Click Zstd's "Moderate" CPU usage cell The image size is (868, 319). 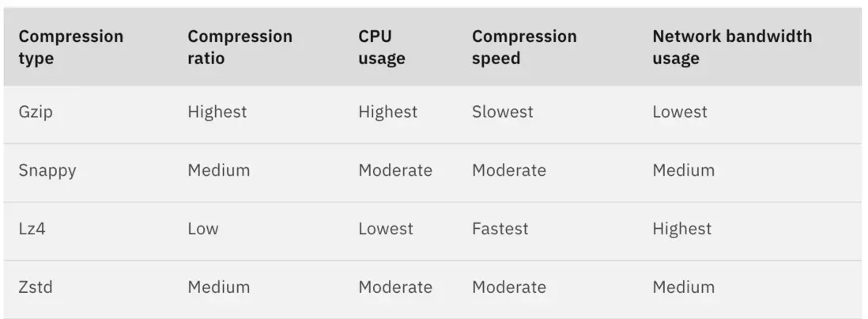coord(394,287)
